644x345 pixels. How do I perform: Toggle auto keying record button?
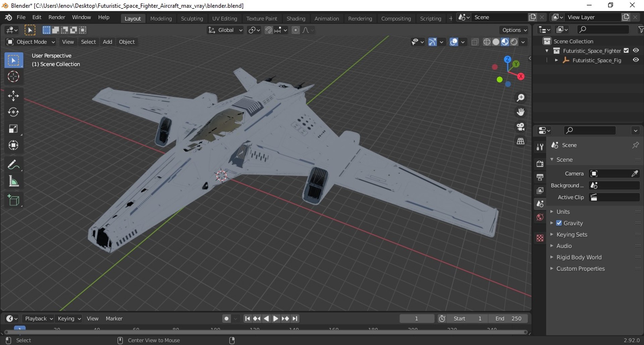(x=227, y=319)
